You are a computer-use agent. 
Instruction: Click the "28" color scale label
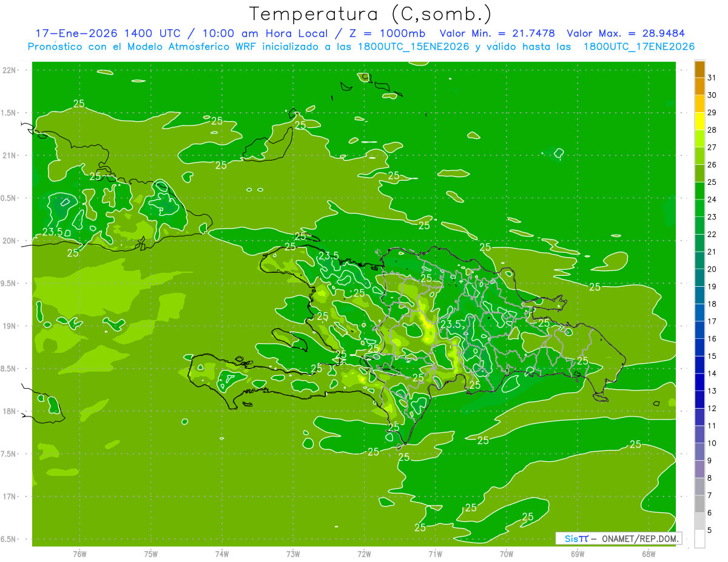[712, 130]
